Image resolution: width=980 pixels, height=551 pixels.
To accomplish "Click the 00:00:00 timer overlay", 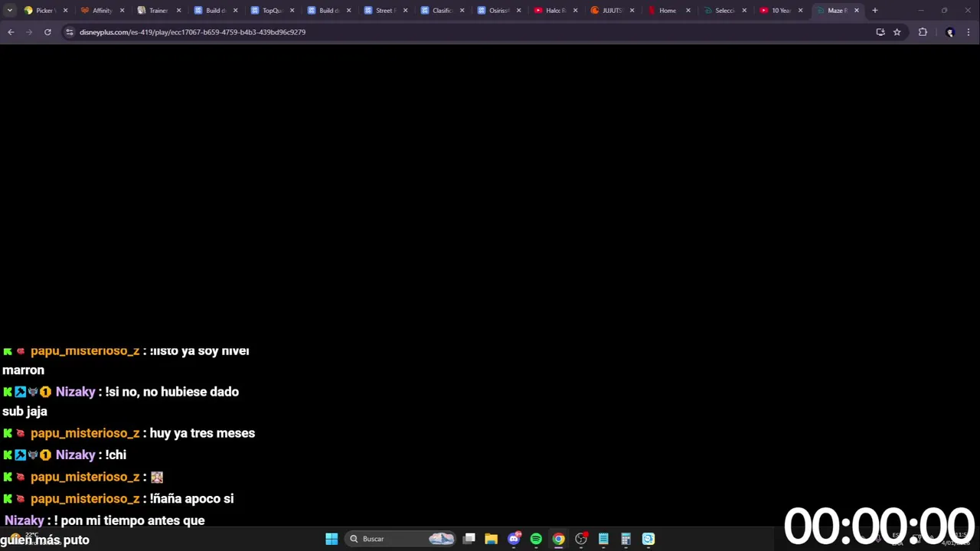I will 878,527.
